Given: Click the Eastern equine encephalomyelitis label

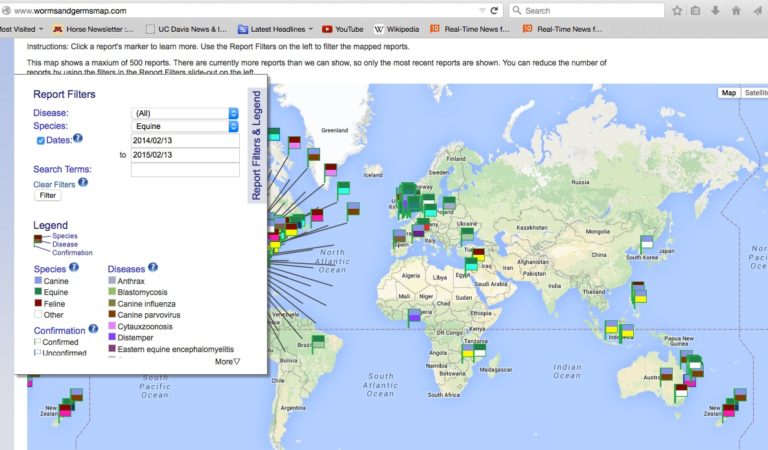Looking at the screenshot, I should tap(176, 349).
